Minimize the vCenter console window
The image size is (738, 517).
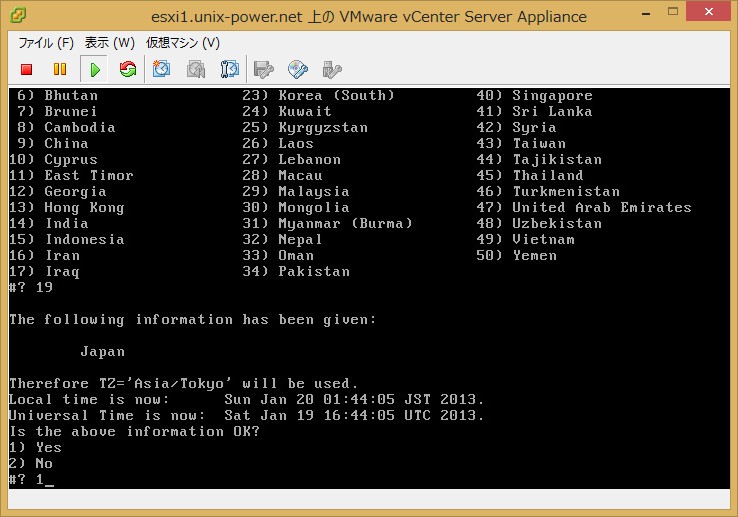[646, 13]
